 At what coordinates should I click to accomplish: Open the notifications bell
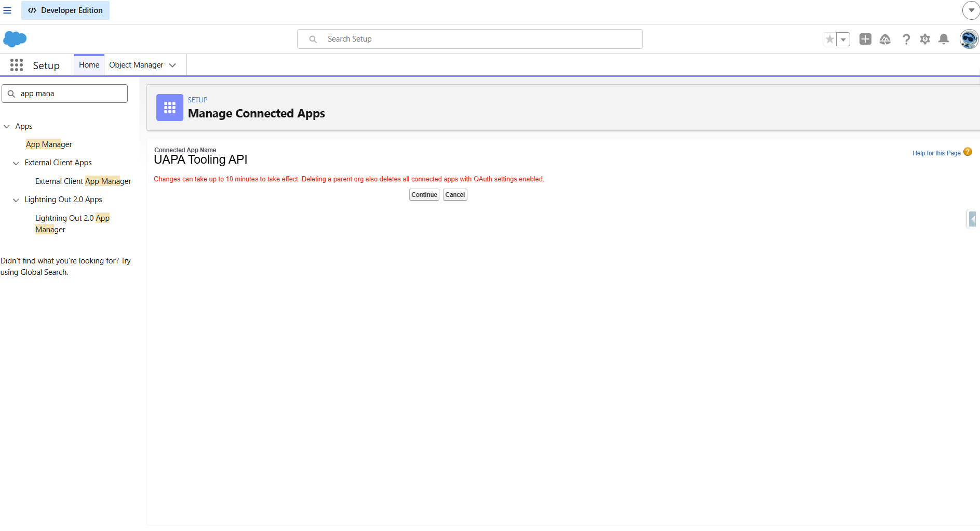click(944, 39)
